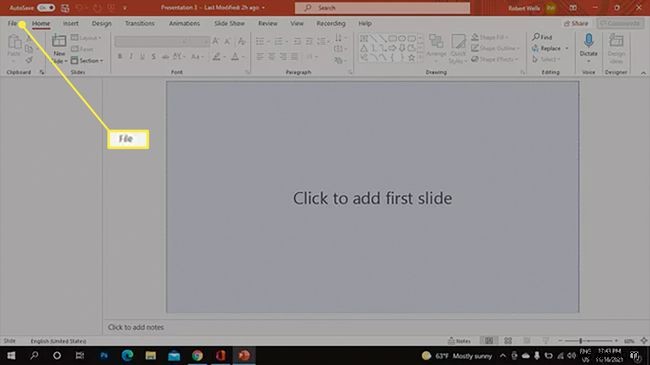The image size is (650, 365).
Task: Open Robert Wells account avatar
Action: (x=551, y=8)
